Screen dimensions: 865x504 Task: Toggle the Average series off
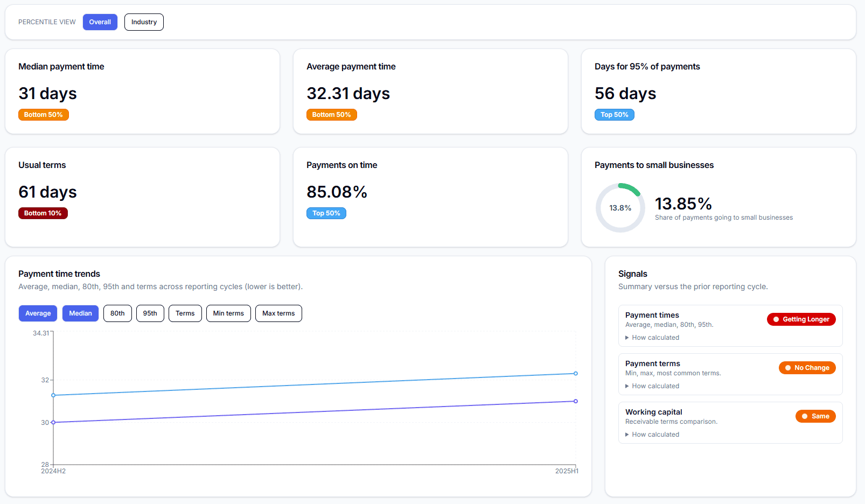pyautogui.click(x=38, y=313)
